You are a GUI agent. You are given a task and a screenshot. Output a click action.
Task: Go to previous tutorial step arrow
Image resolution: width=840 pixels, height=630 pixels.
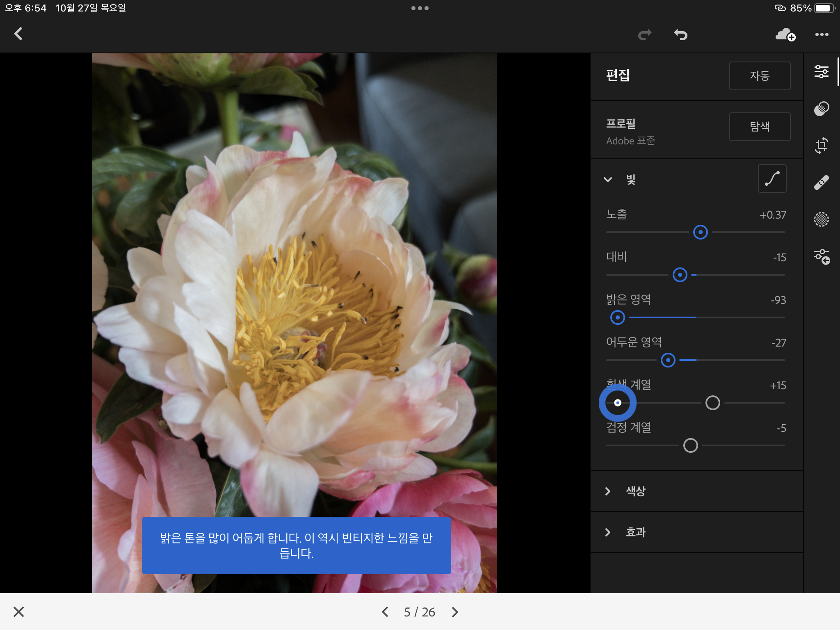(385, 612)
